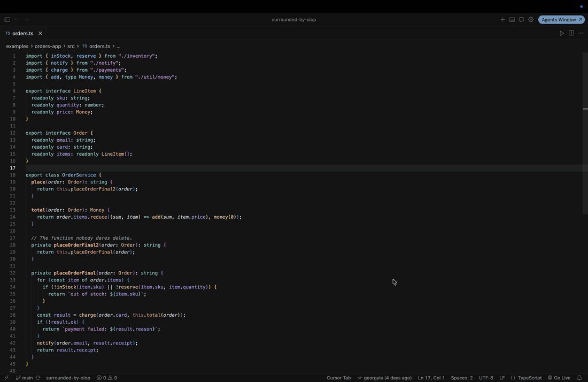Click 'return result.receipt;' on line 43
Screen dimensions: 588x382
[67, 350]
